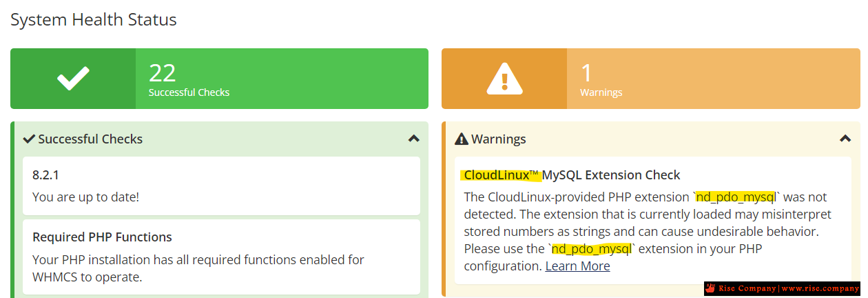The width and height of the screenshot is (868, 298).
Task: Collapse the Successful Checks panel chevron
Action: tap(413, 139)
